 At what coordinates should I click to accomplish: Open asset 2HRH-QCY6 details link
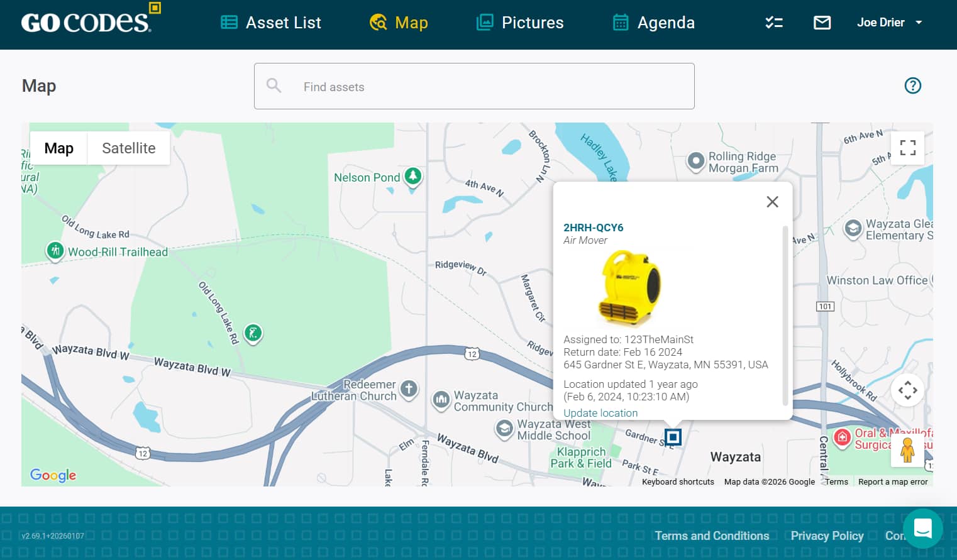[593, 228]
